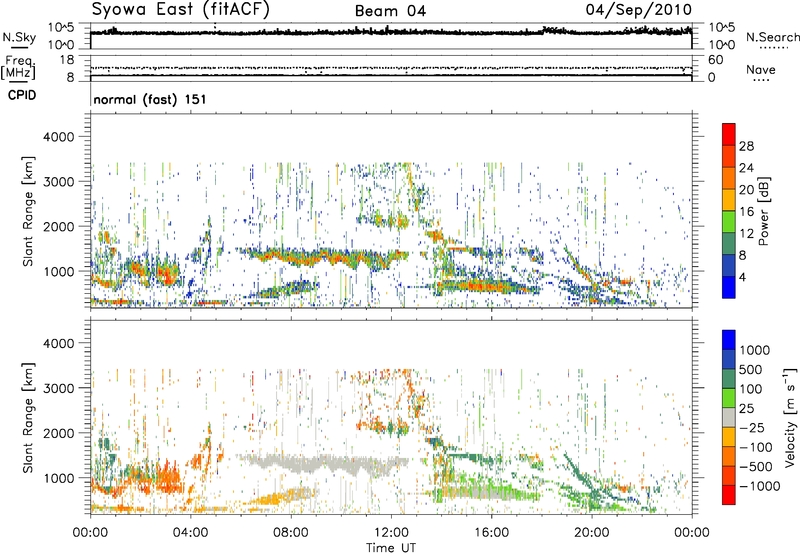
Task: Click the "−100" label on Velocity colorbar
Action: click(756, 447)
